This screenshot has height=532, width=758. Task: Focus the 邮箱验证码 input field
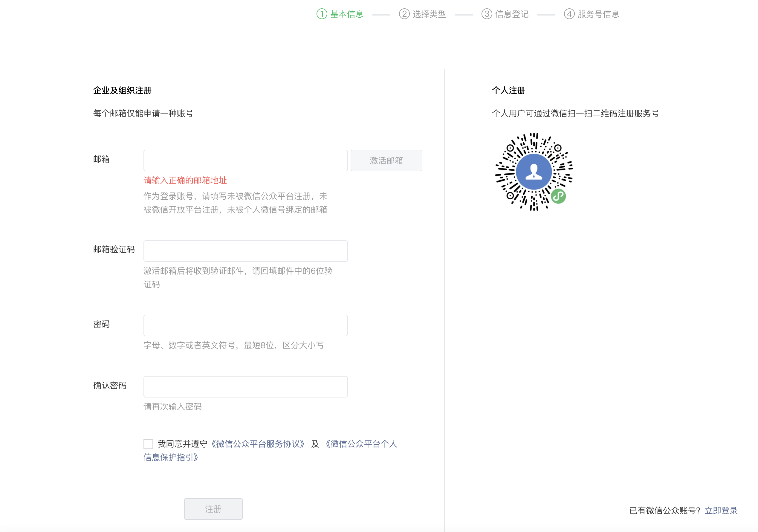pyautogui.click(x=245, y=251)
